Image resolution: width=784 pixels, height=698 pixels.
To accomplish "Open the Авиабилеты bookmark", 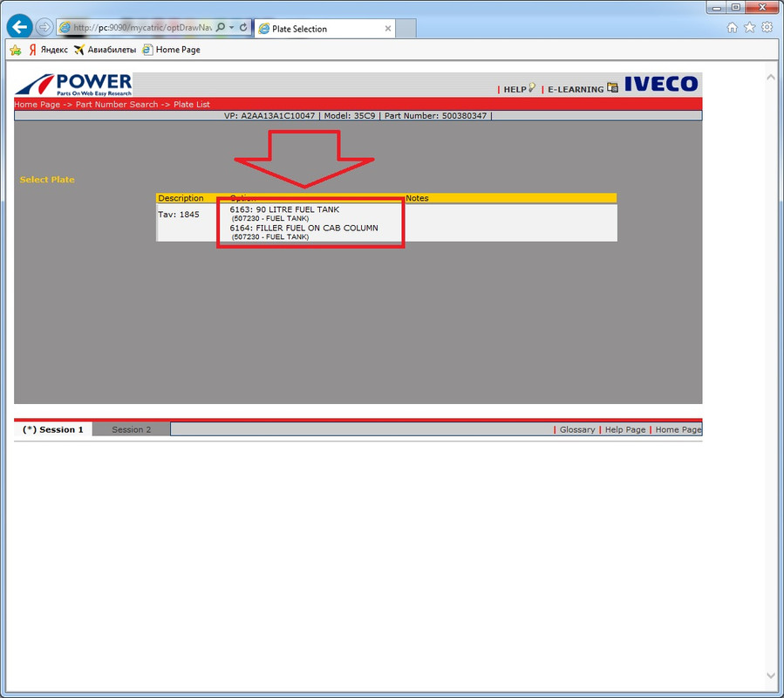I will click(105, 50).
